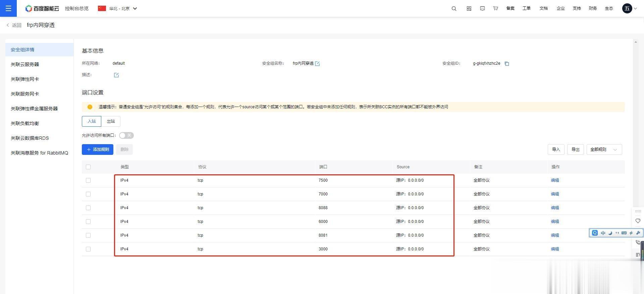The image size is (644, 294).
Task: Open 财务 in the top navigation
Action: tap(593, 8)
